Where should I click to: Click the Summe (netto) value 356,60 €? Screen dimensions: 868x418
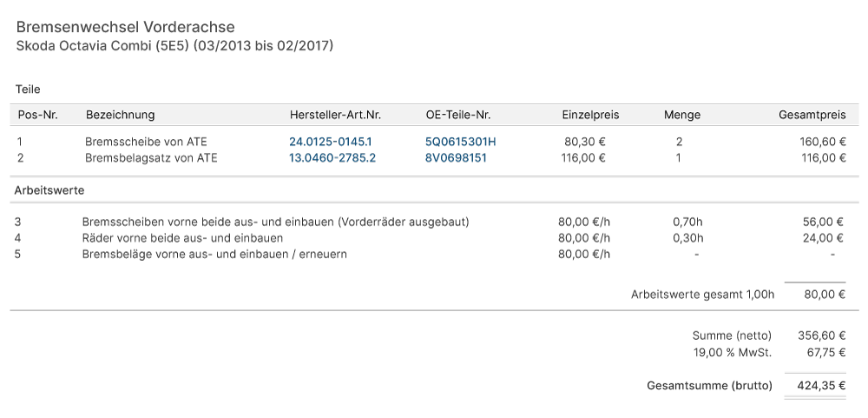(821, 335)
